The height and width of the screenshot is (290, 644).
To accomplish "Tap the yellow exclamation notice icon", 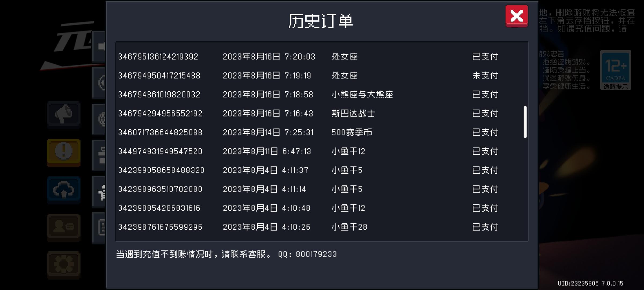I will (x=64, y=152).
